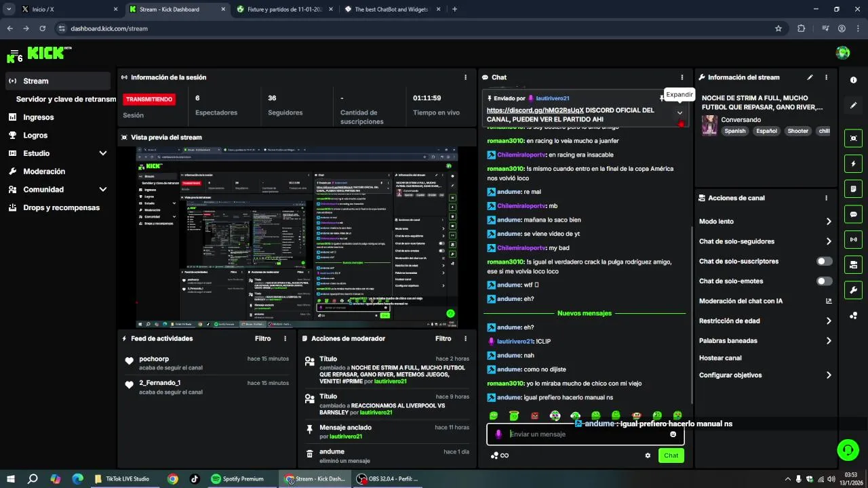Click Hostear canal action
The image size is (868, 488).
pyautogui.click(x=720, y=358)
